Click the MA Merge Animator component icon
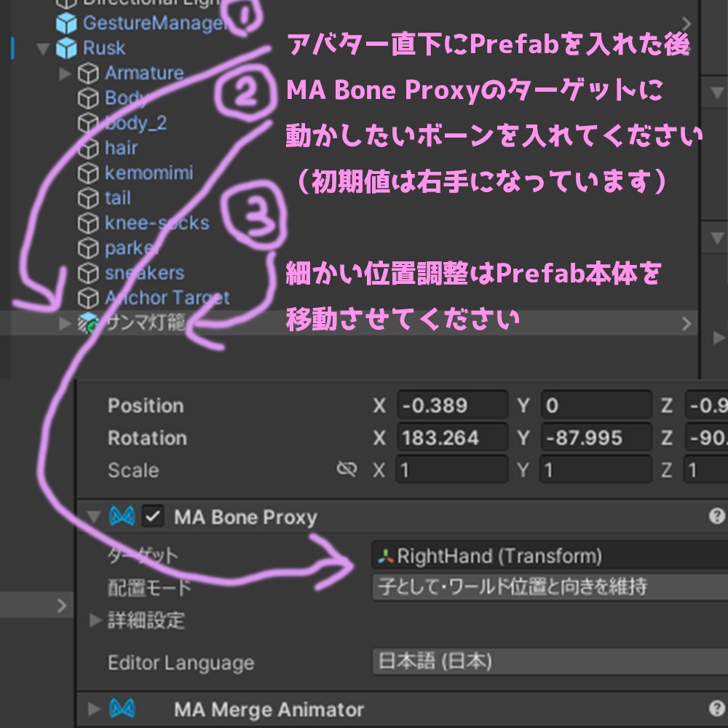 coord(124,709)
